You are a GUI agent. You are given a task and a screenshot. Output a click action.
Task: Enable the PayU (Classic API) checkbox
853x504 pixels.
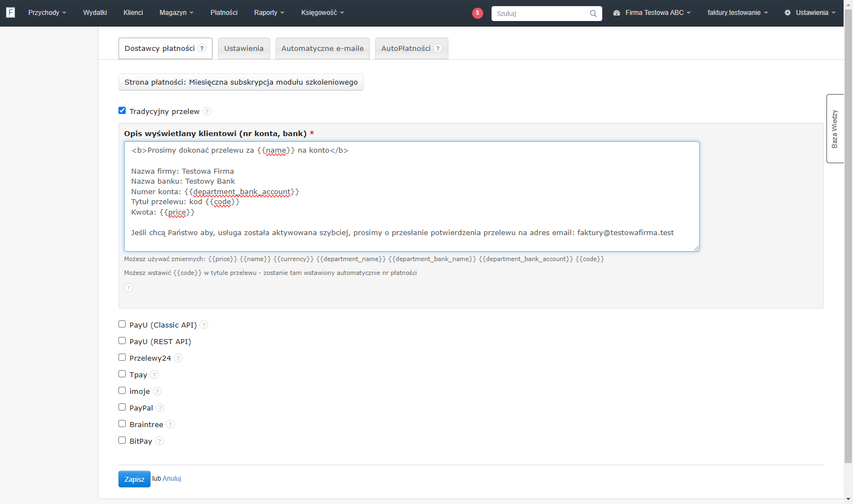point(122,324)
